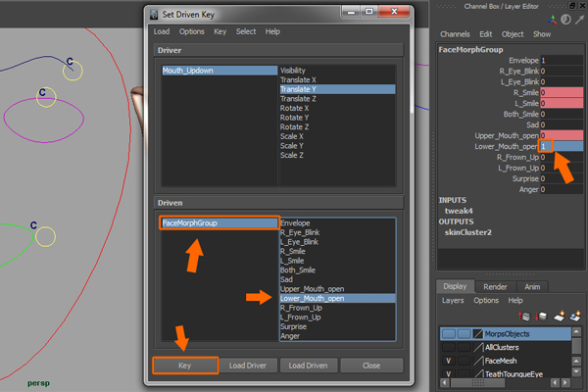Toggle display type box of FaceMesh layer
This screenshot has height=392, width=588.
point(464,361)
